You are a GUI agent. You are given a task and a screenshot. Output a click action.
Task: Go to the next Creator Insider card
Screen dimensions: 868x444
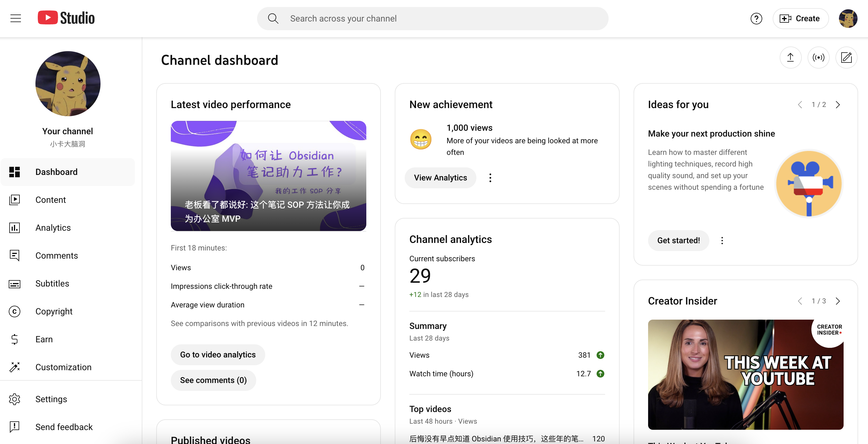[838, 301]
